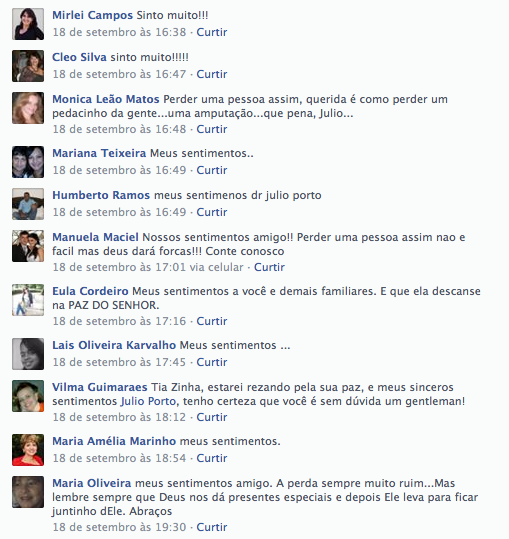
Task: Click the 19:30 timestamp on Maria Oliveira's comment
Action: [119, 527]
